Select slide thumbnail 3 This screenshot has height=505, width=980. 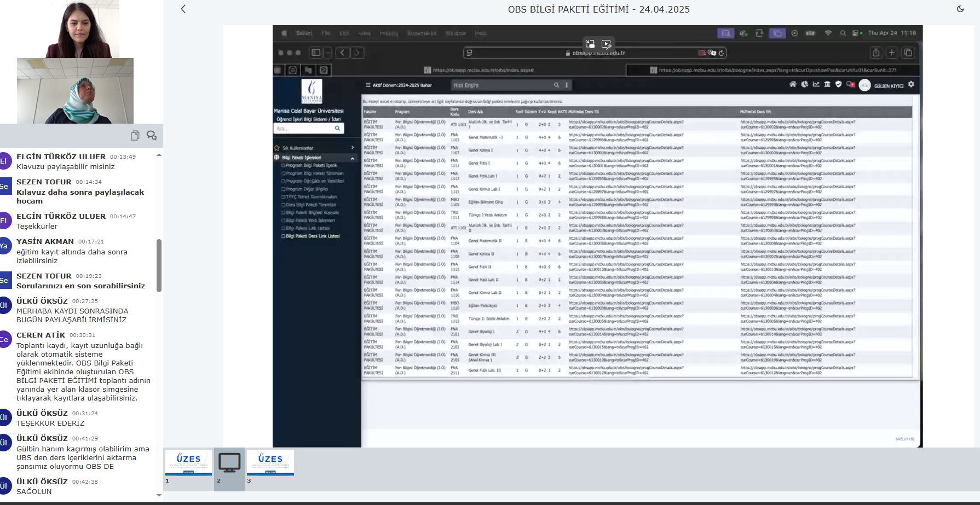click(x=270, y=462)
